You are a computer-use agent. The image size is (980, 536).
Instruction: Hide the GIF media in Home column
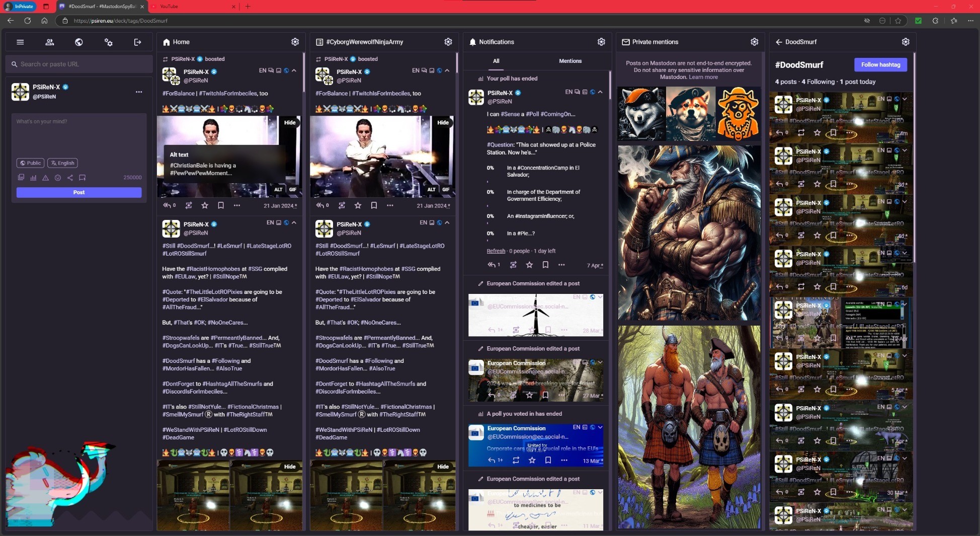coord(290,123)
